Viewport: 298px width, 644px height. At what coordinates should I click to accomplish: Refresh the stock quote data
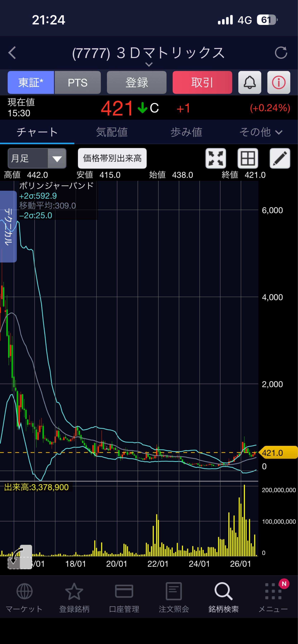point(281,53)
